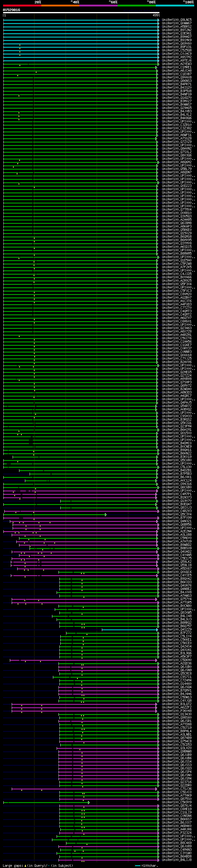Select hit UniRef100_C4M7P1
Viewport: 197px width, 868px height.
[177, 494]
